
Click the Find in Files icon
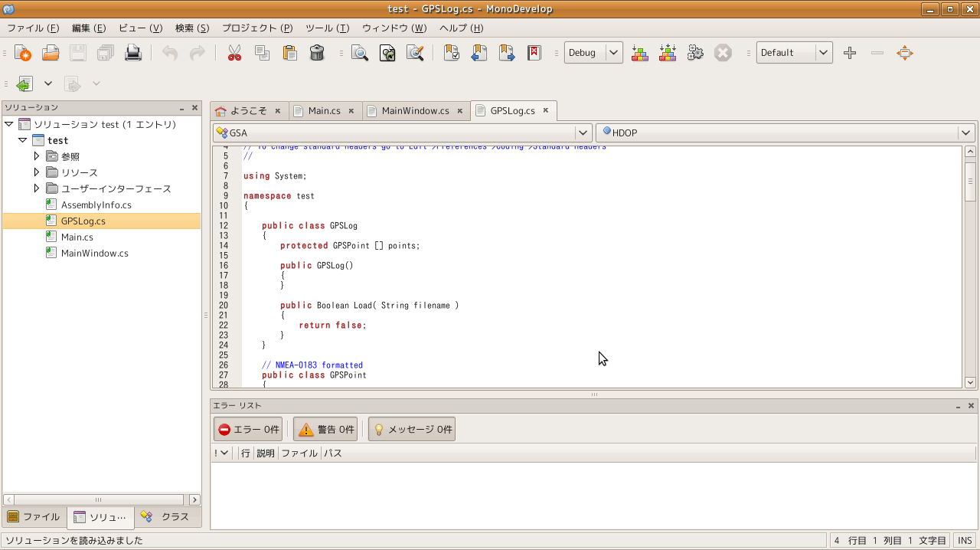pyautogui.click(x=387, y=53)
